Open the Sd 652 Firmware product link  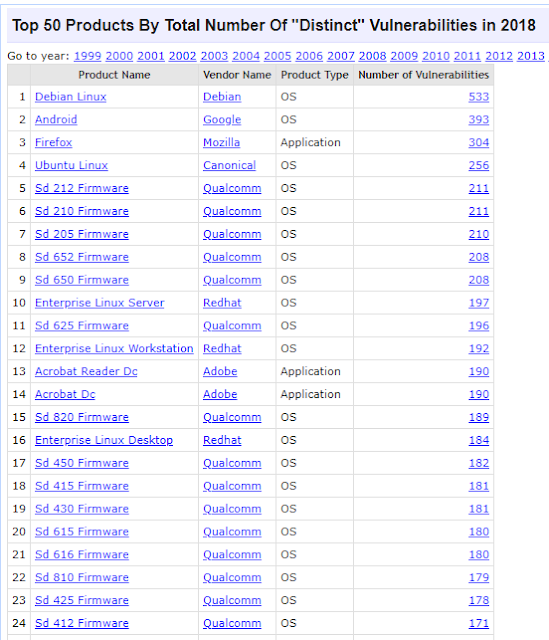pyautogui.click(x=82, y=257)
